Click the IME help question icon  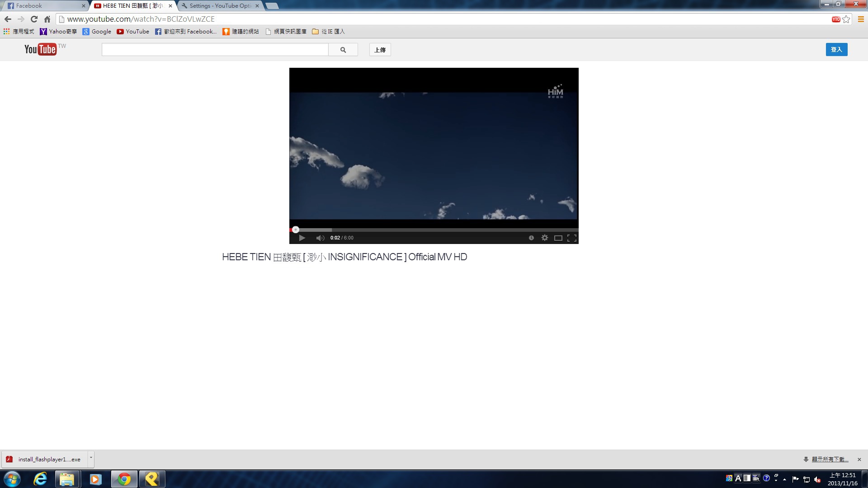tap(766, 478)
